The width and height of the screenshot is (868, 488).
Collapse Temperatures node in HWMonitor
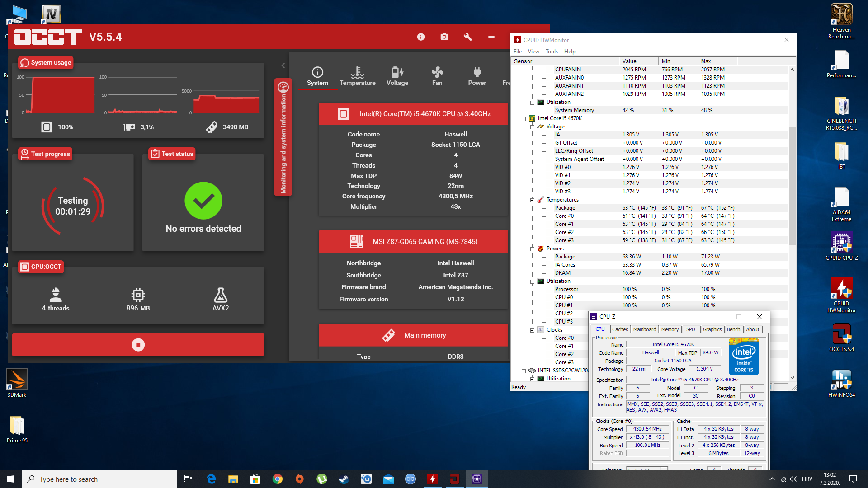[533, 200]
